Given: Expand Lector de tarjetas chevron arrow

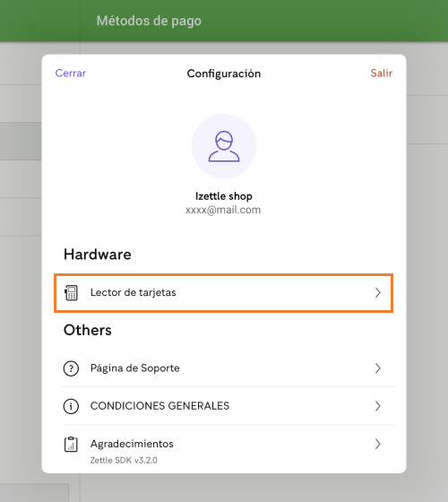Looking at the screenshot, I should pos(378,292).
